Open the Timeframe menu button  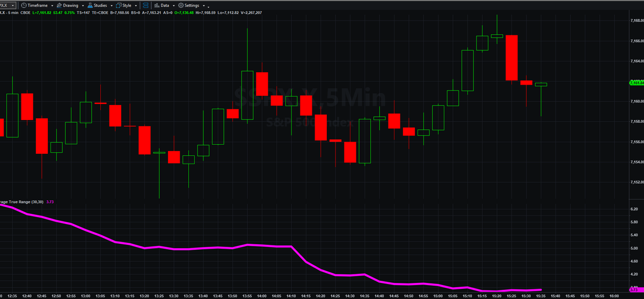click(x=35, y=5)
